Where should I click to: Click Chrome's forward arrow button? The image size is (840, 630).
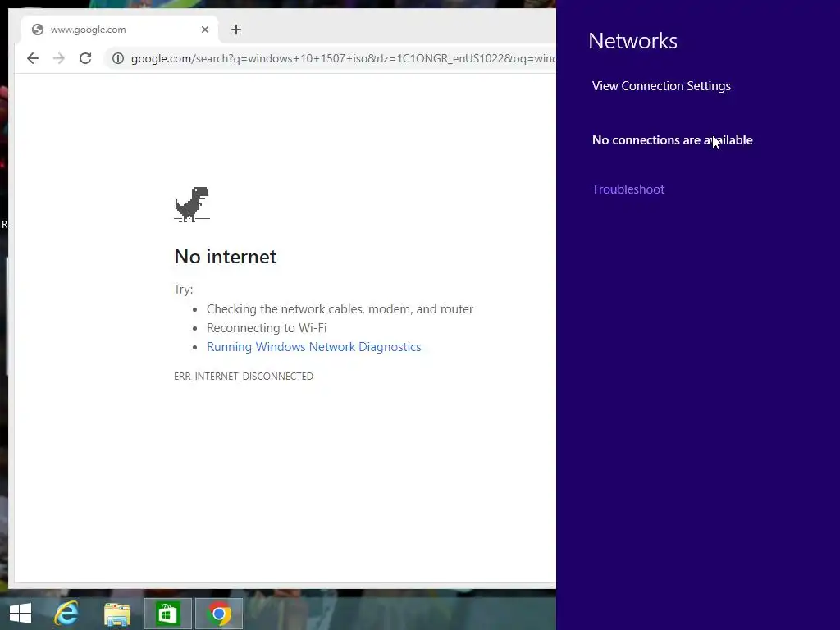[59, 58]
